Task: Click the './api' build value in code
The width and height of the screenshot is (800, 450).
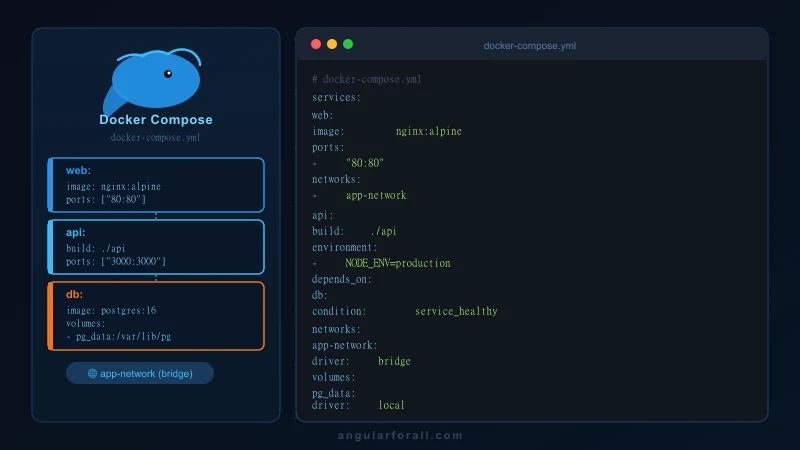Action: (384, 231)
